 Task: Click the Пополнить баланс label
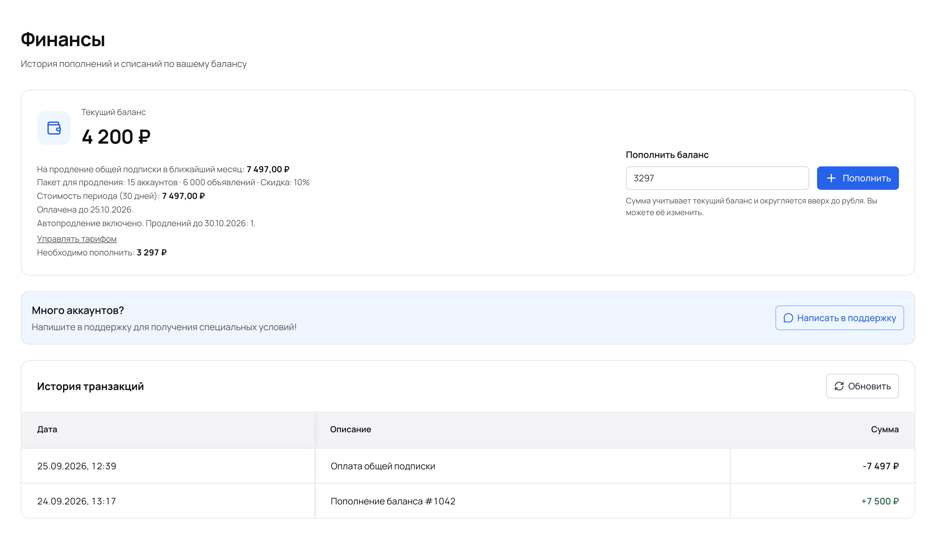(667, 155)
